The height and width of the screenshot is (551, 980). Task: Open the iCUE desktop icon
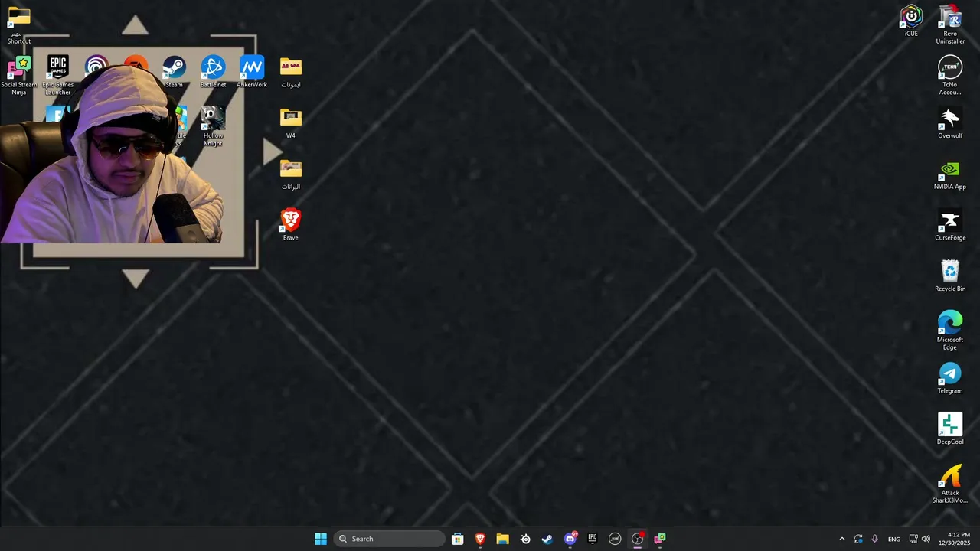coord(911,20)
